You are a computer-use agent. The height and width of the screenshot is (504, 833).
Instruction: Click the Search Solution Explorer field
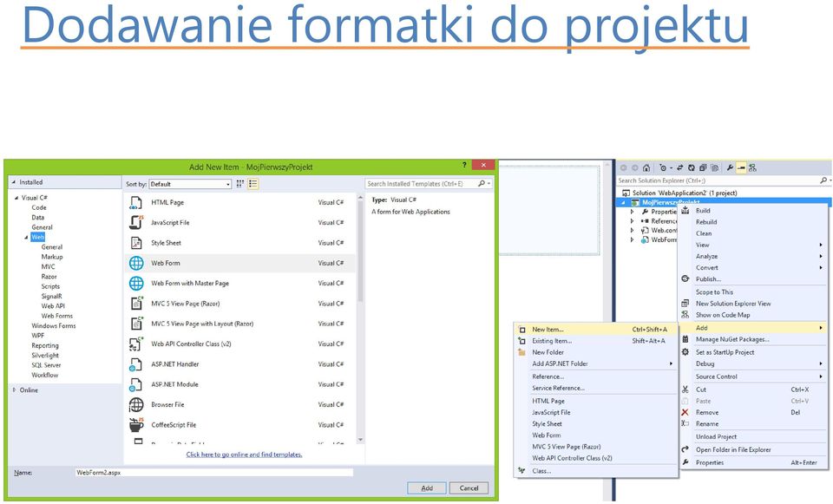tap(723, 180)
